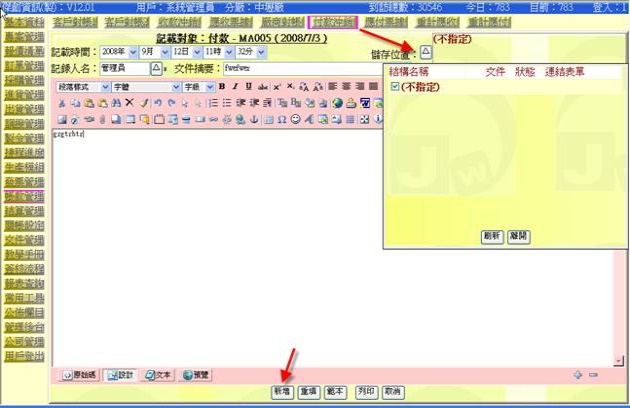Image resolution: width=630 pixels, height=408 pixels.
Task: Click the 新增 button
Action: tap(281, 392)
